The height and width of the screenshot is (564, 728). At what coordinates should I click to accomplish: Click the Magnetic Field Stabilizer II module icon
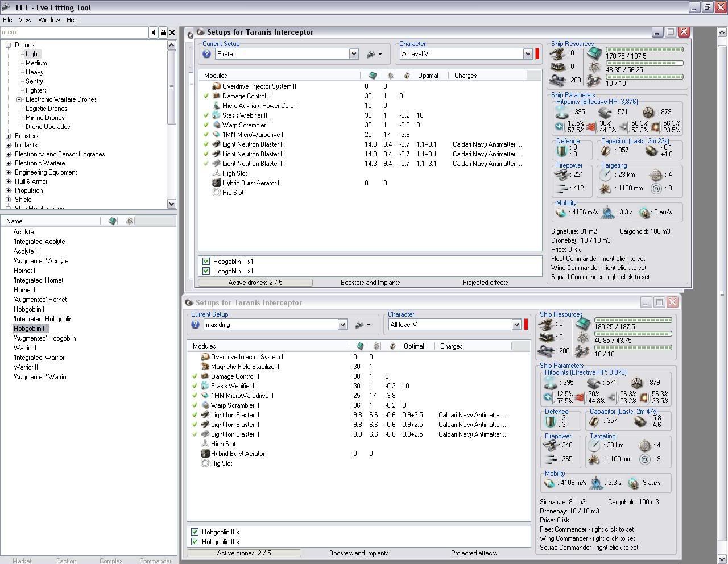click(205, 367)
